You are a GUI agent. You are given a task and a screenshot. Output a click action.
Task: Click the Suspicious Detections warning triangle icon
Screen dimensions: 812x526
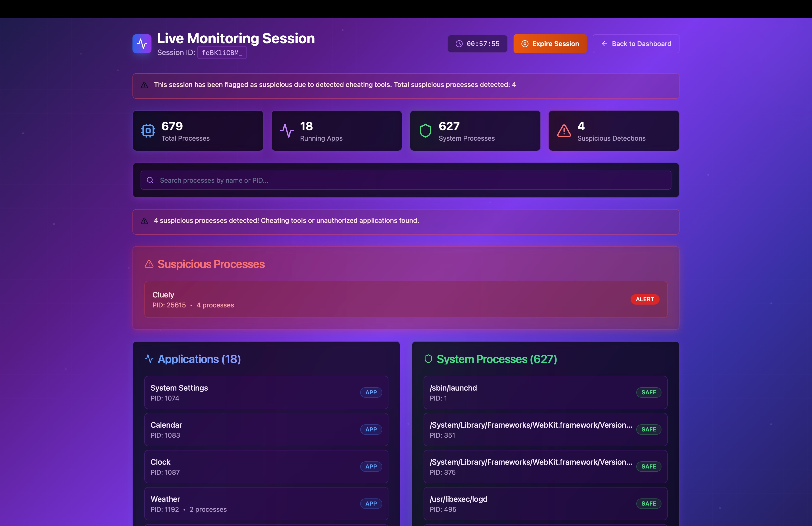click(x=564, y=130)
